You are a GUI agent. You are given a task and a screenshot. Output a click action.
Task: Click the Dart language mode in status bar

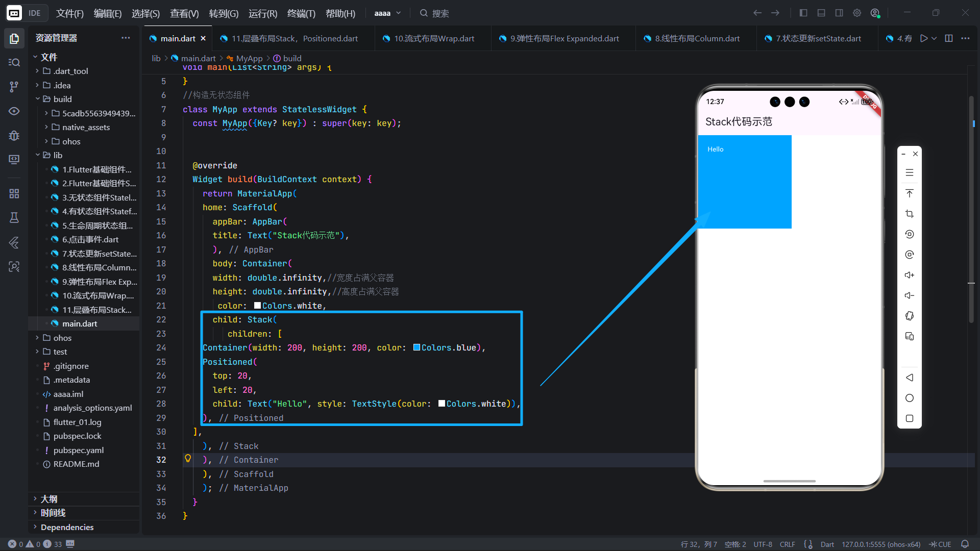pyautogui.click(x=827, y=544)
